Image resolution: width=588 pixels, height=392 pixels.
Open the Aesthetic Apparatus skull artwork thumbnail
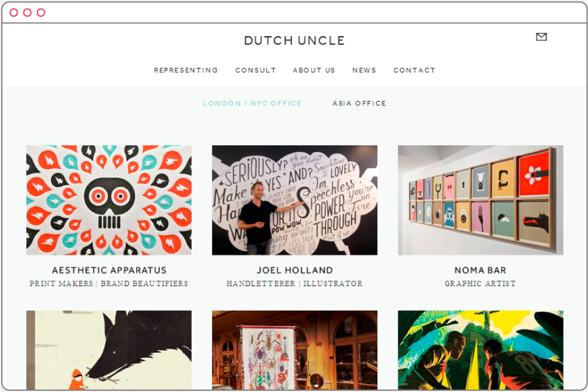109,200
